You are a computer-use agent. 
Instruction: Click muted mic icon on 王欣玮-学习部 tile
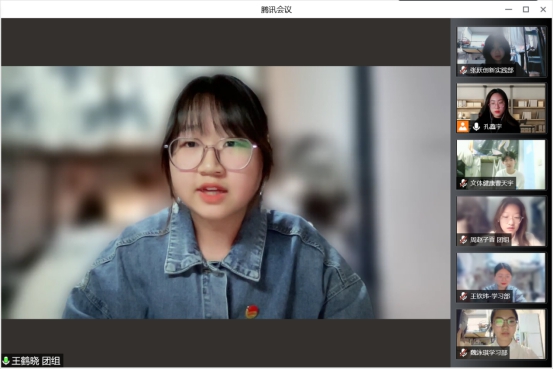(463, 296)
